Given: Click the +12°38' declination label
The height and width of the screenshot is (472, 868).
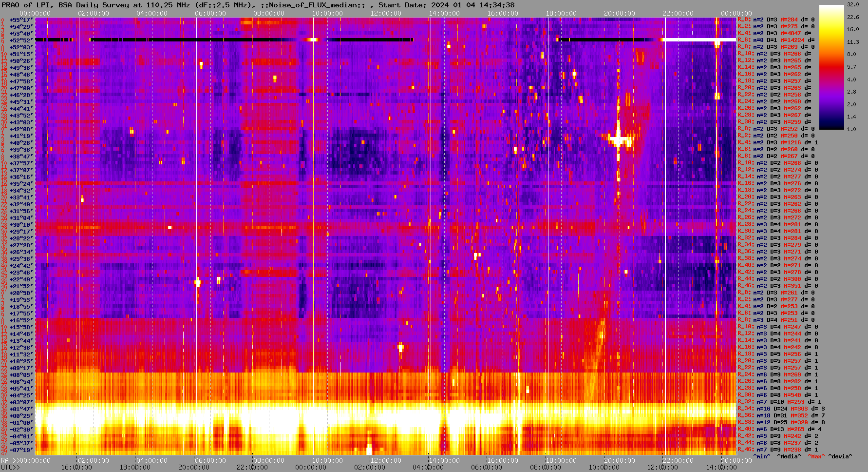Looking at the screenshot, I should pyautogui.click(x=21, y=347).
